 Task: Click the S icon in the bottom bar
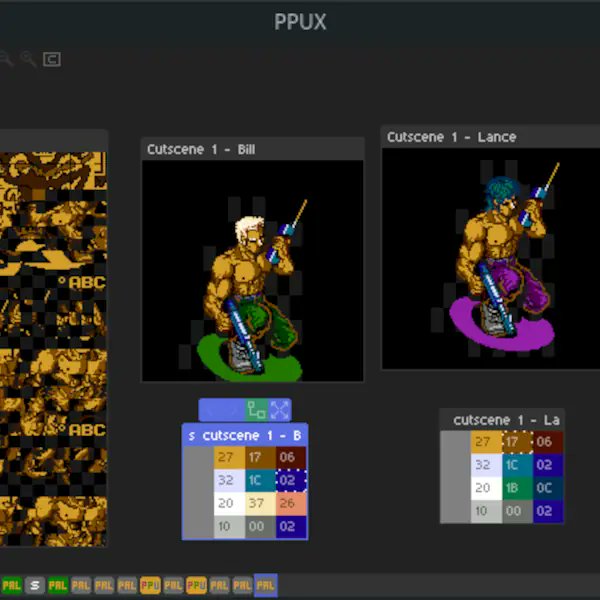coord(35,585)
